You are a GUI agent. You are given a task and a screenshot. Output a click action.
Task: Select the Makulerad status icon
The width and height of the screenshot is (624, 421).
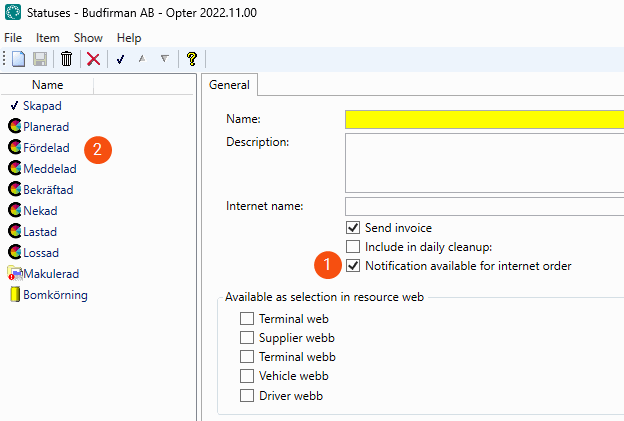(15, 274)
